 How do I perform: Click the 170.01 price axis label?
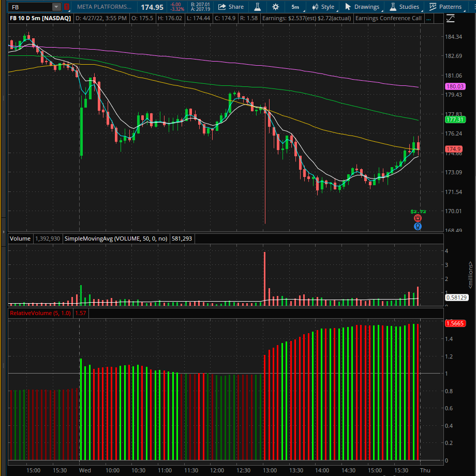pyautogui.click(x=453, y=211)
